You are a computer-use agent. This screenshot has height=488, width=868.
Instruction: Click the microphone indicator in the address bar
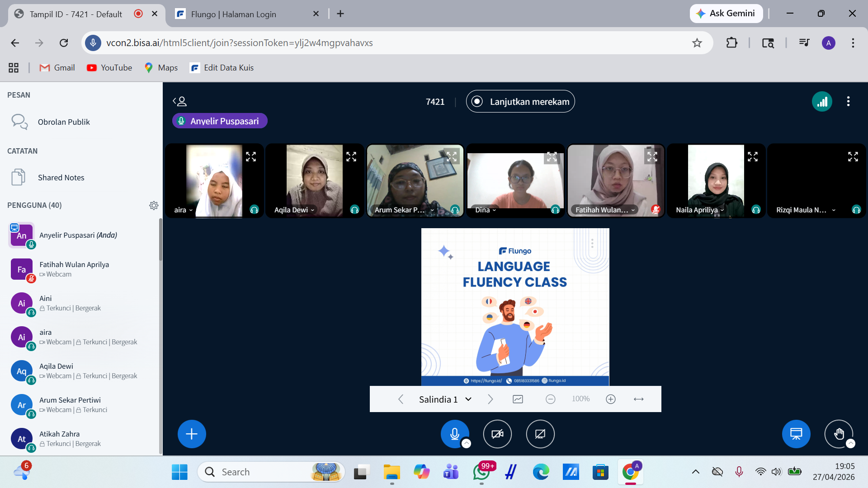coord(93,43)
